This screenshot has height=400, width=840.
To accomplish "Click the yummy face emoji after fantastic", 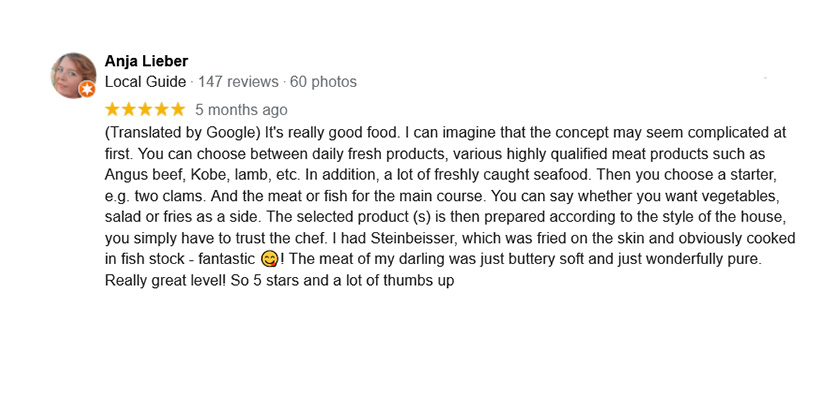I will (x=269, y=260).
